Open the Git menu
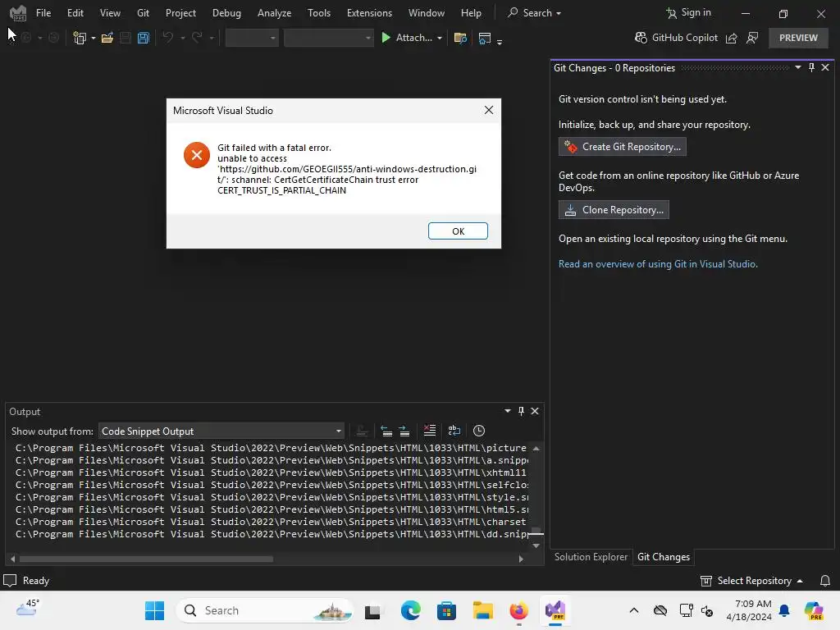This screenshot has width=840, height=630. pos(143,13)
